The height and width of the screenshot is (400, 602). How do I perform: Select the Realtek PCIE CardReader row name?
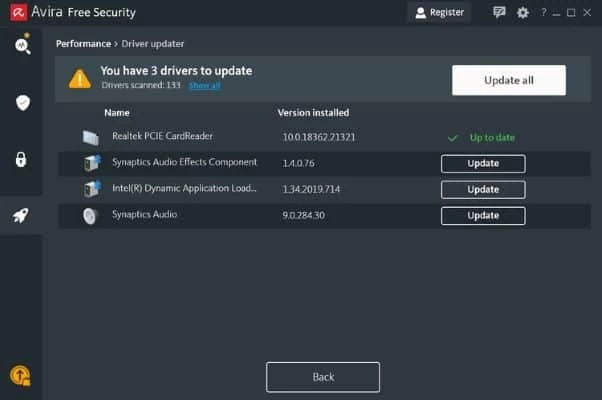pos(162,136)
